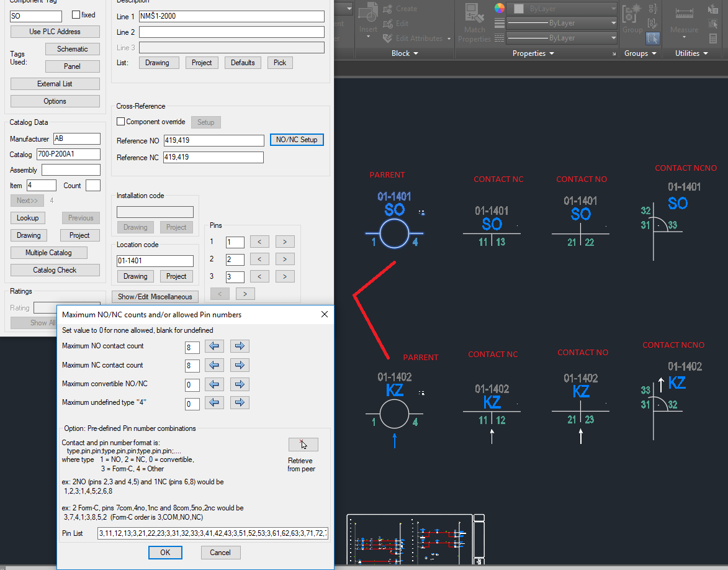Click the Ungroup icon in Groups panel
The height and width of the screenshot is (570, 728).
click(x=653, y=8)
